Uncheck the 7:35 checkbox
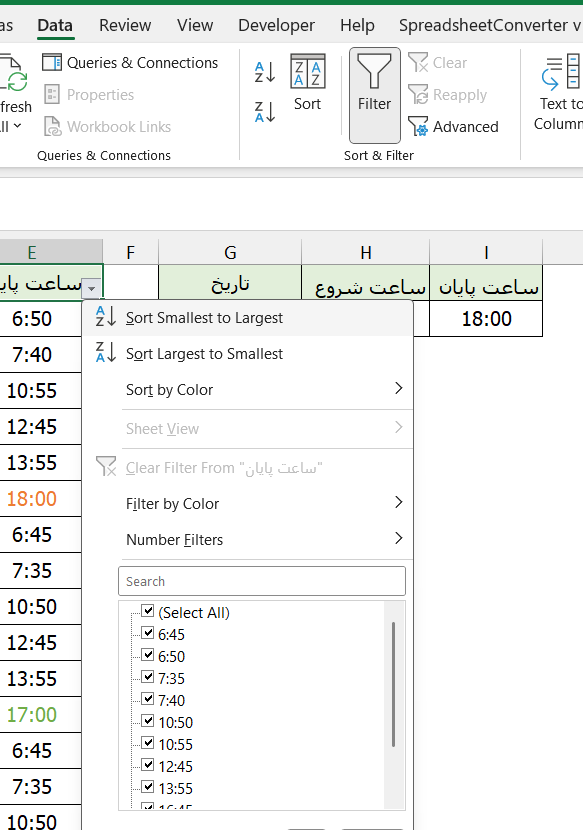The height and width of the screenshot is (830, 583). click(x=148, y=677)
